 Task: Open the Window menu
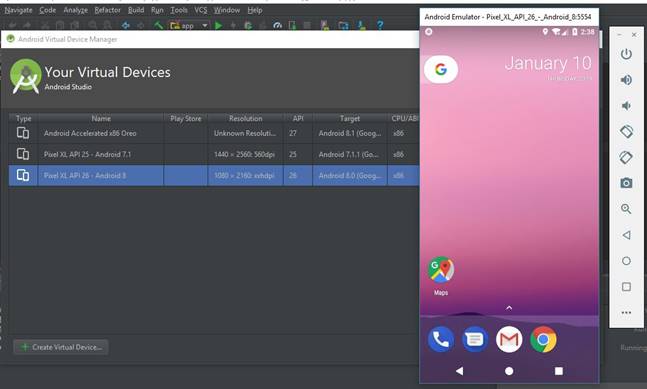point(227,10)
